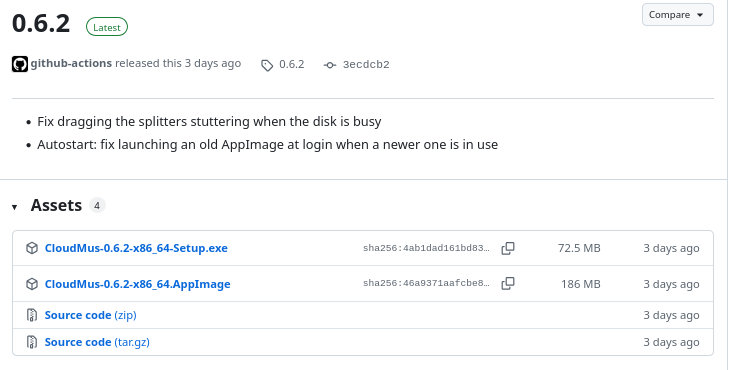Open the 0.6.2 tag link

[x=291, y=64]
